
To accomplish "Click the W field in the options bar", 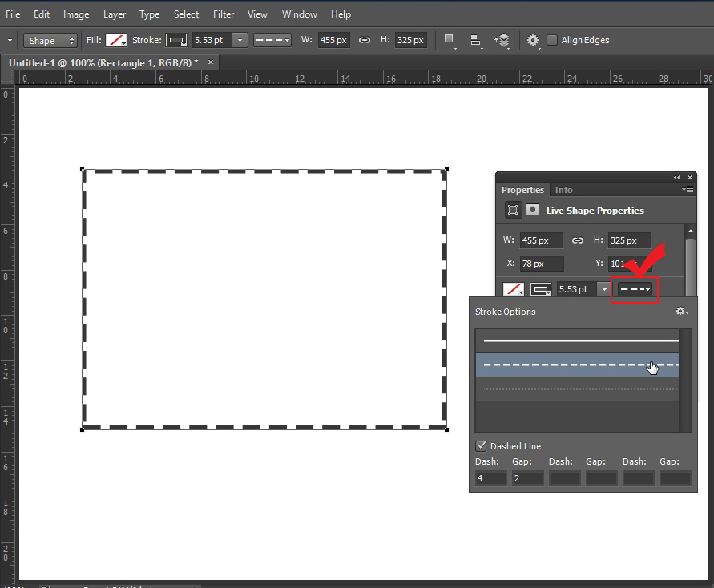I will pos(334,40).
